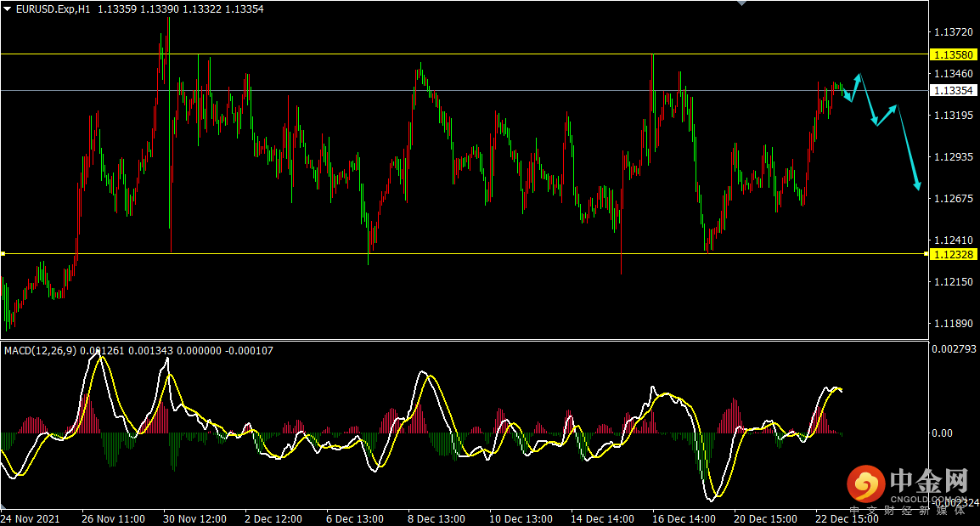Select the upper yellow horizontal resistance line
Image resolution: width=980 pixels, height=526 pixels.
point(465,54)
